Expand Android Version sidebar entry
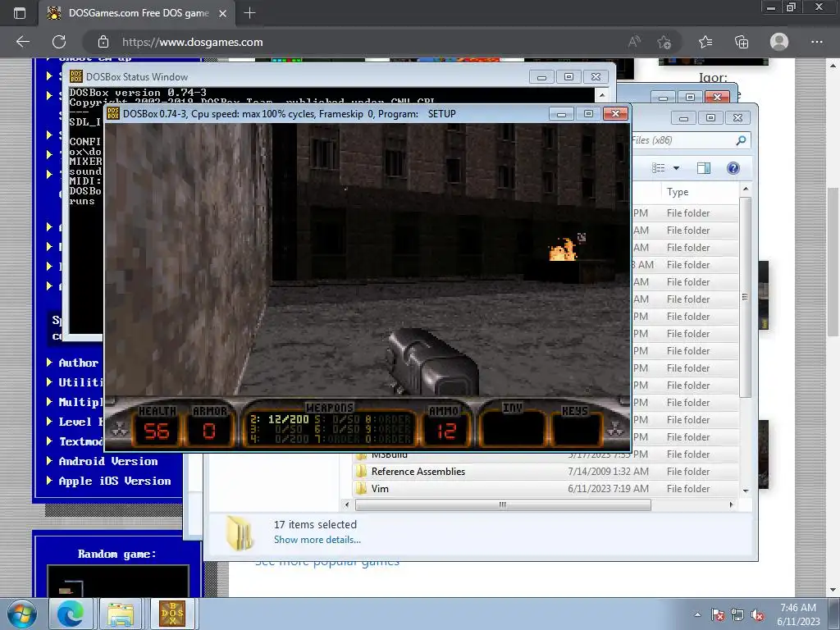Image resolution: width=840 pixels, height=630 pixels. [49, 461]
